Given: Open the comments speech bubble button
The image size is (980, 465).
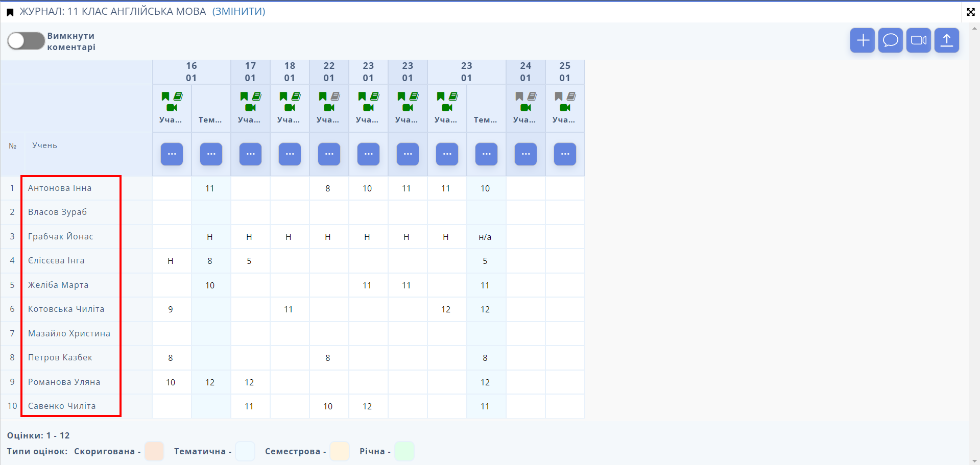Looking at the screenshot, I should (891, 40).
